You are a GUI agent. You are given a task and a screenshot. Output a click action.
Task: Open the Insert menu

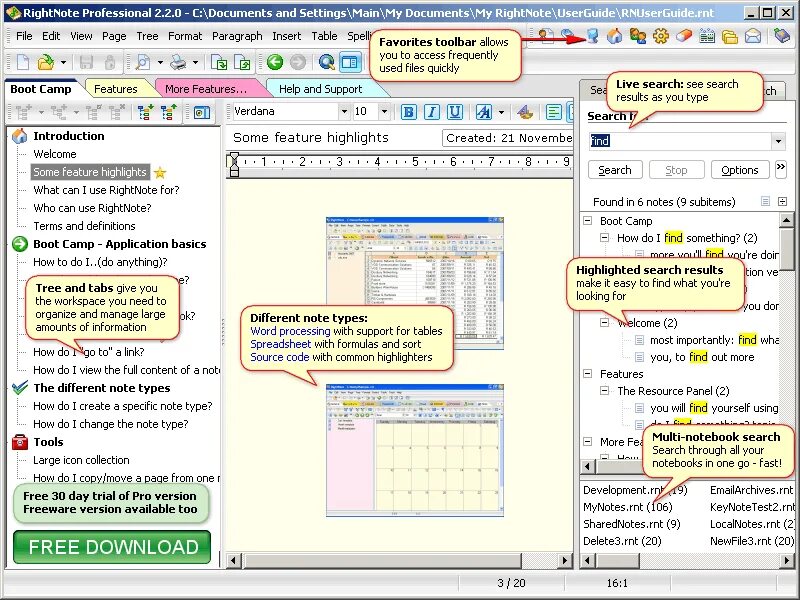286,36
